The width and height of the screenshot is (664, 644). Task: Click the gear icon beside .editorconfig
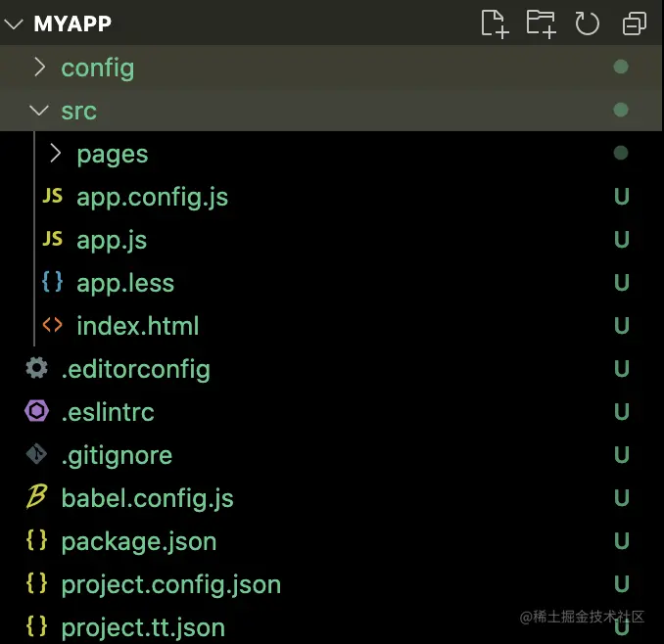(x=36, y=369)
